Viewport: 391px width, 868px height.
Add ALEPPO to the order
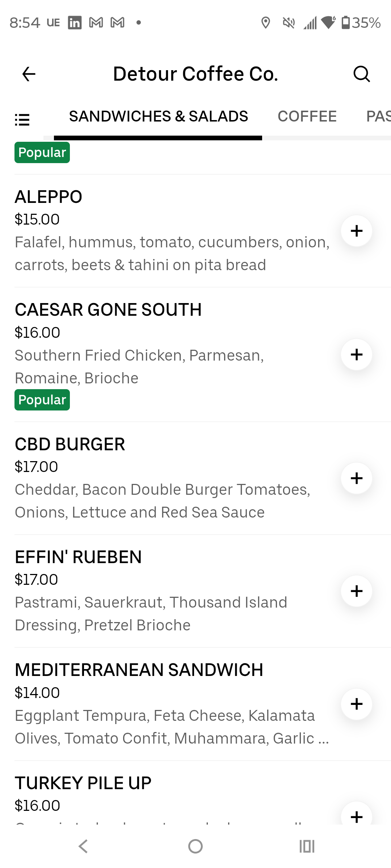357,231
